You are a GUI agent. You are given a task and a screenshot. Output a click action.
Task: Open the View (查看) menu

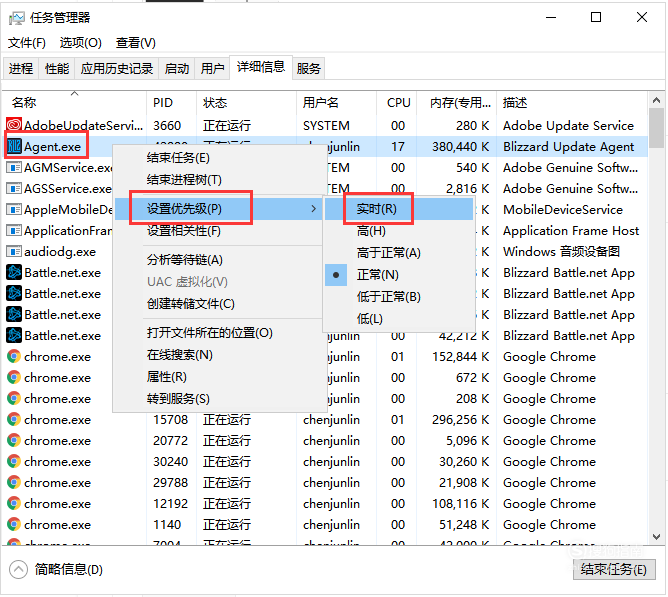click(135, 43)
